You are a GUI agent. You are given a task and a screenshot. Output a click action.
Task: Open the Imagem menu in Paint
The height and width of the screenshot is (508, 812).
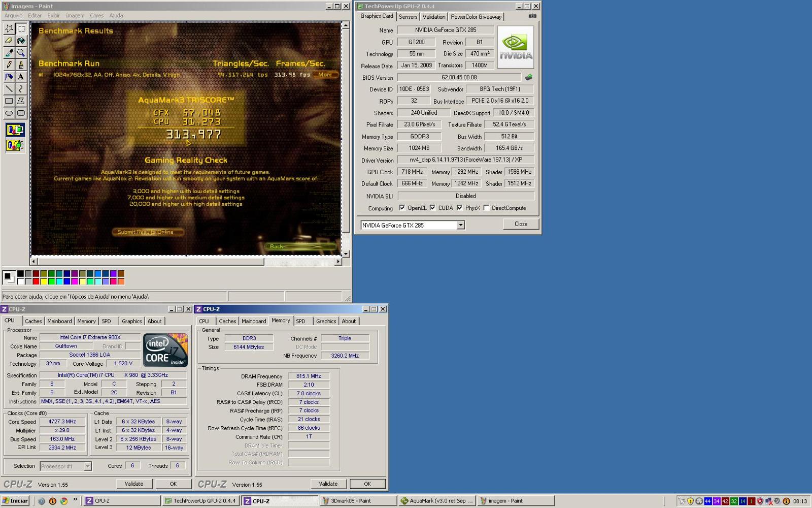click(75, 15)
